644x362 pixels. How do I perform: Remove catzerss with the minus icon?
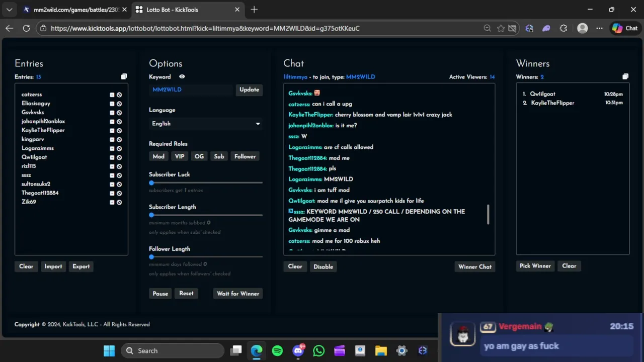pyautogui.click(x=112, y=95)
